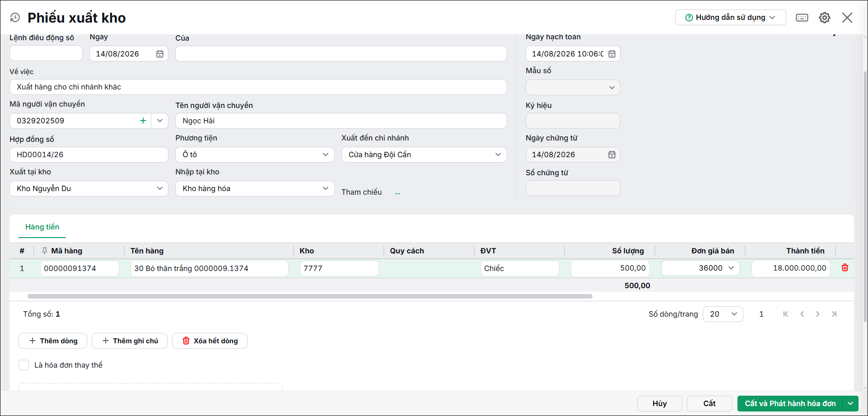Click the Thêm ghi chú button
Viewport: 868px width, 416px height.
[130, 341]
